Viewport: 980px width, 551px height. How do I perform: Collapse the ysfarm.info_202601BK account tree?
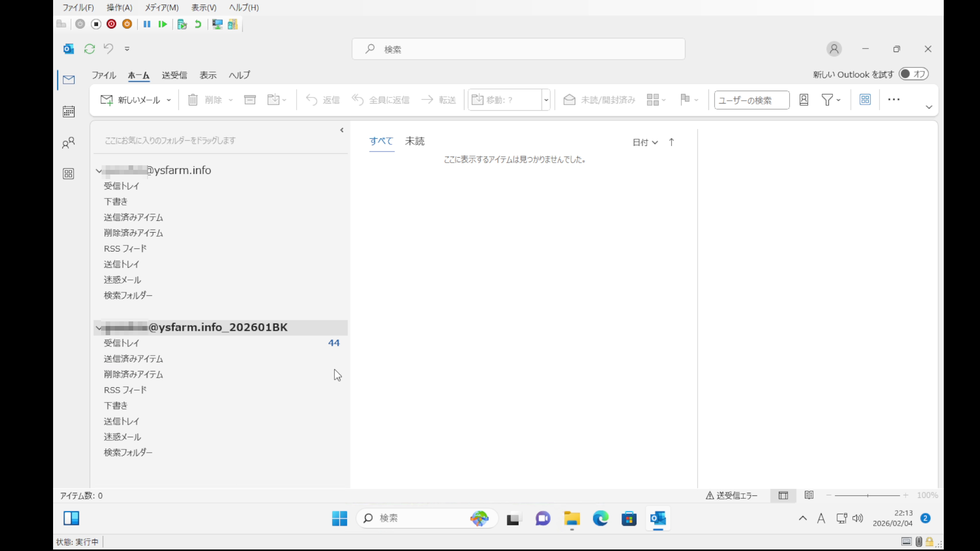(x=99, y=328)
